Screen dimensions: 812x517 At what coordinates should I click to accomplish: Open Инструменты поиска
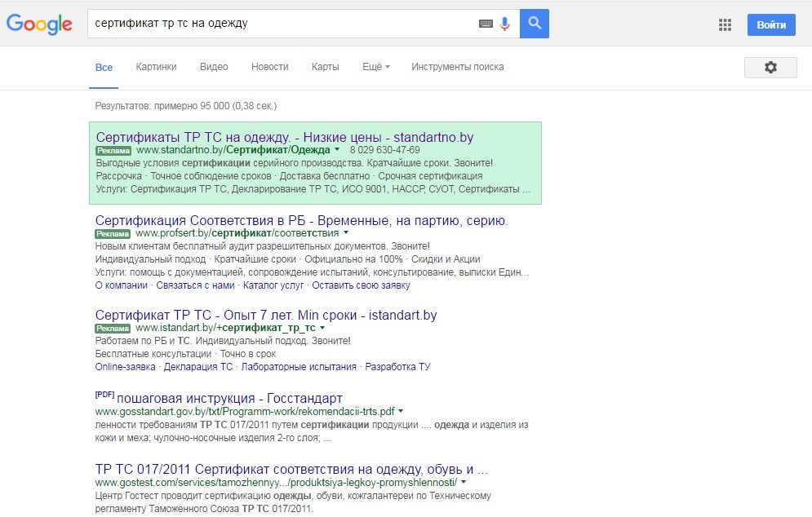[x=457, y=67]
